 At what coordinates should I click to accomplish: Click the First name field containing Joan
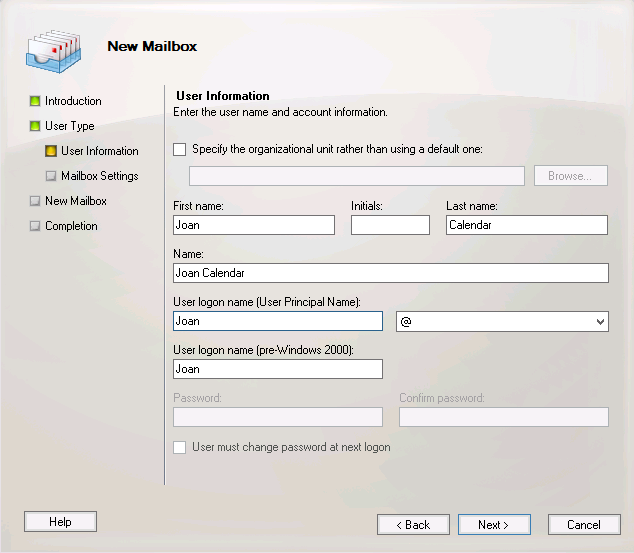254,225
